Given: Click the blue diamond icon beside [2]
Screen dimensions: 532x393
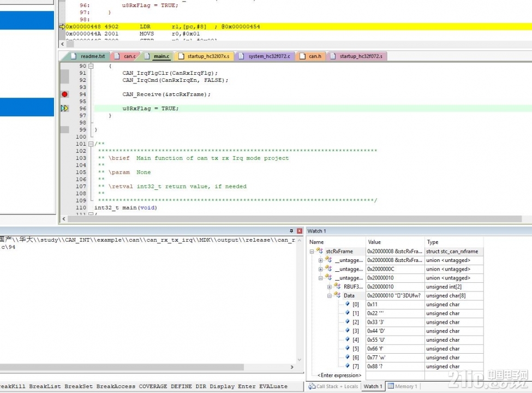Looking at the screenshot, I should coord(348,321).
